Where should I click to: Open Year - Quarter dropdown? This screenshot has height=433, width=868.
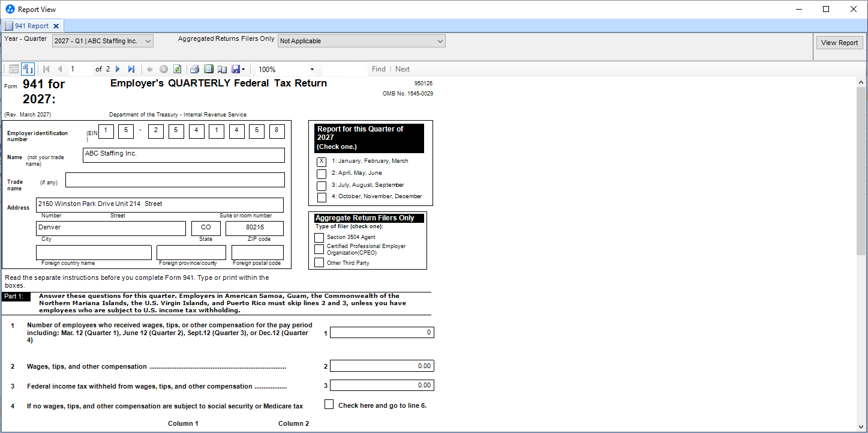pyautogui.click(x=103, y=41)
